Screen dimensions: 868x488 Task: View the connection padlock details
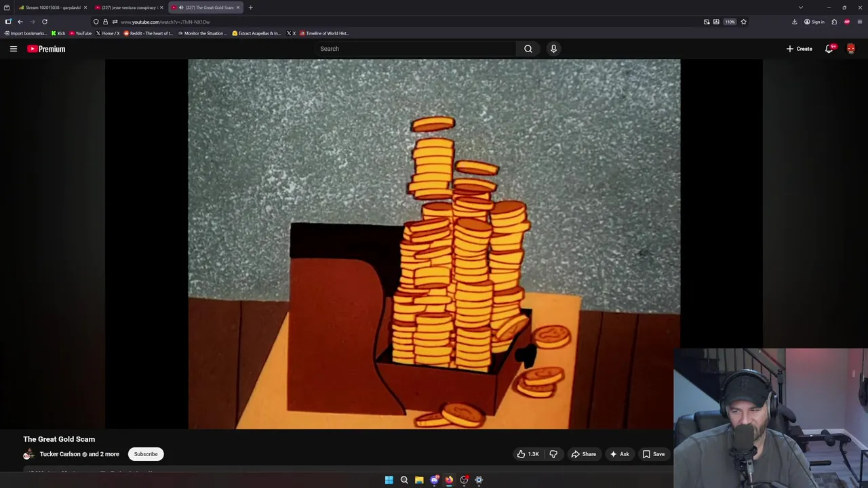105,22
